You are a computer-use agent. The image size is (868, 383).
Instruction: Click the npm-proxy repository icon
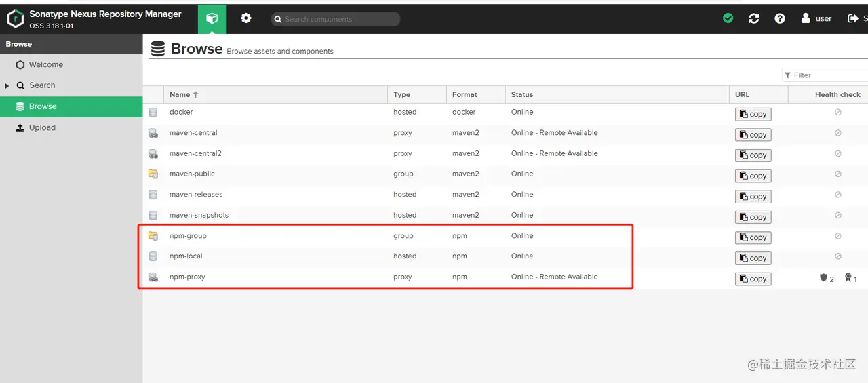coord(153,277)
